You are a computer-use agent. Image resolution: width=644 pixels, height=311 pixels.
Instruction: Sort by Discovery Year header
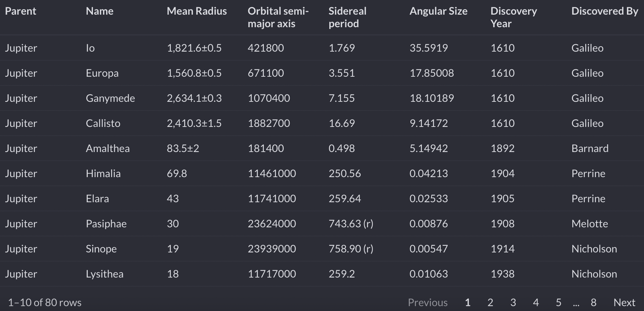(x=513, y=17)
